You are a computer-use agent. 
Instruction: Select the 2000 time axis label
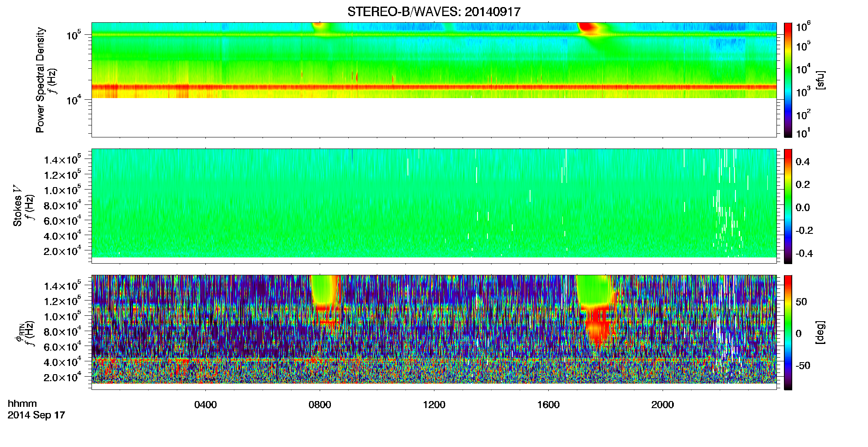tap(663, 405)
